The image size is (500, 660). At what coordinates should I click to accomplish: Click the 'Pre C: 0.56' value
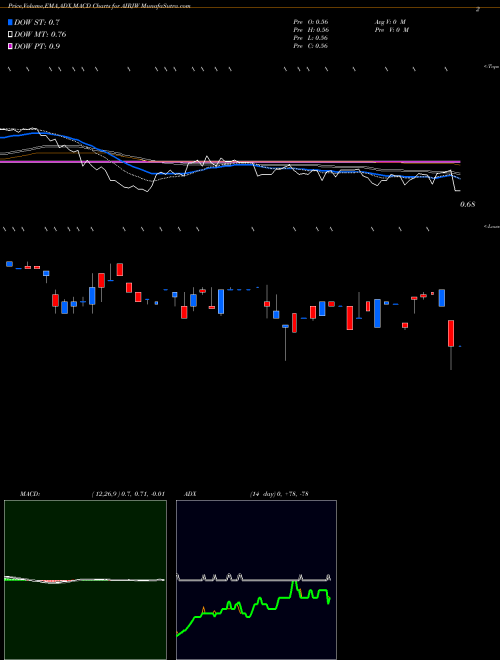311,46
